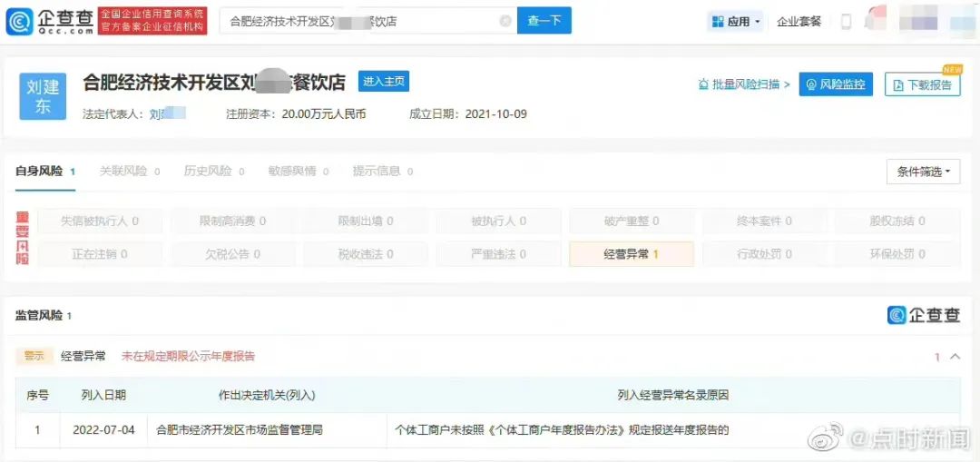Viewport: 980px width, 462px height.
Task: Open the 风险监控 monitoring button
Action: click(836, 84)
